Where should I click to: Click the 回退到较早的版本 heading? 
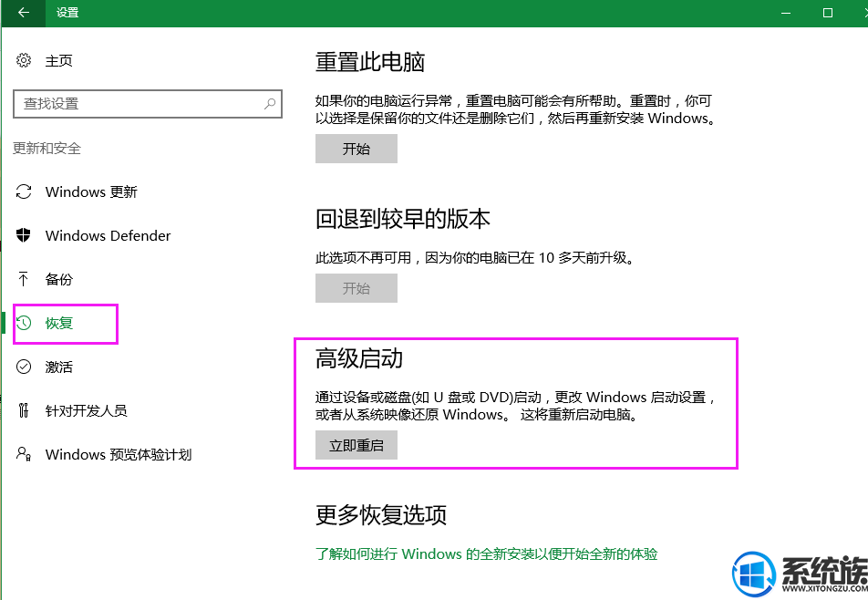tap(403, 219)
